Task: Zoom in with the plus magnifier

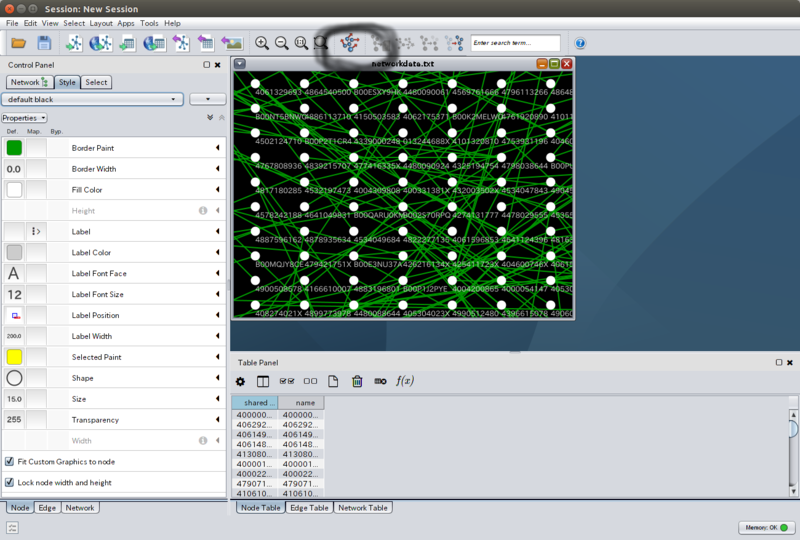Action: (262, 43)
